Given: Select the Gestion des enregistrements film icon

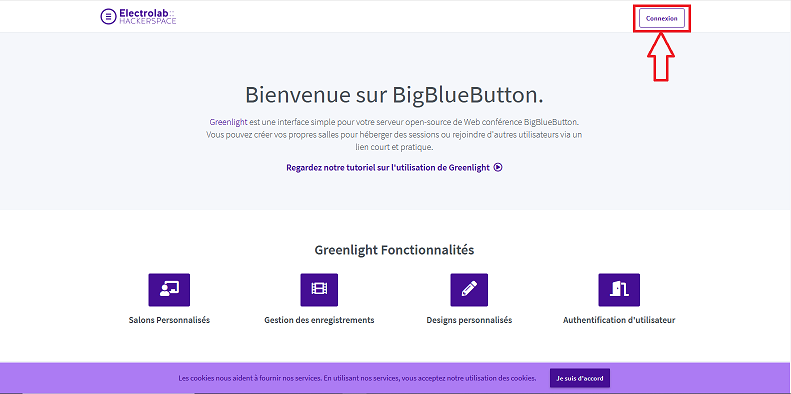Looking at the screenshot, I should coord(319,290).
